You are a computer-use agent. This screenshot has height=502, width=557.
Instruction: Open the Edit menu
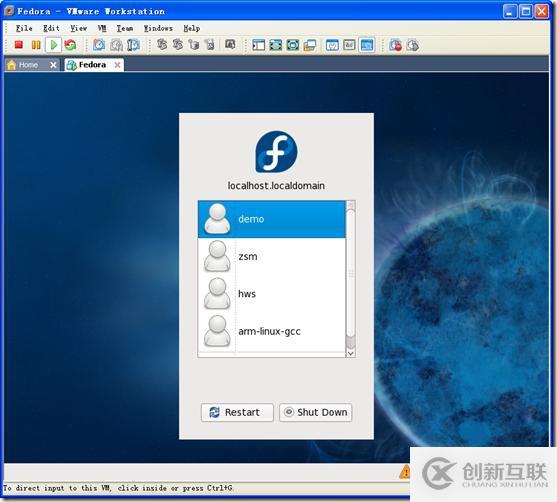point(51,28)
